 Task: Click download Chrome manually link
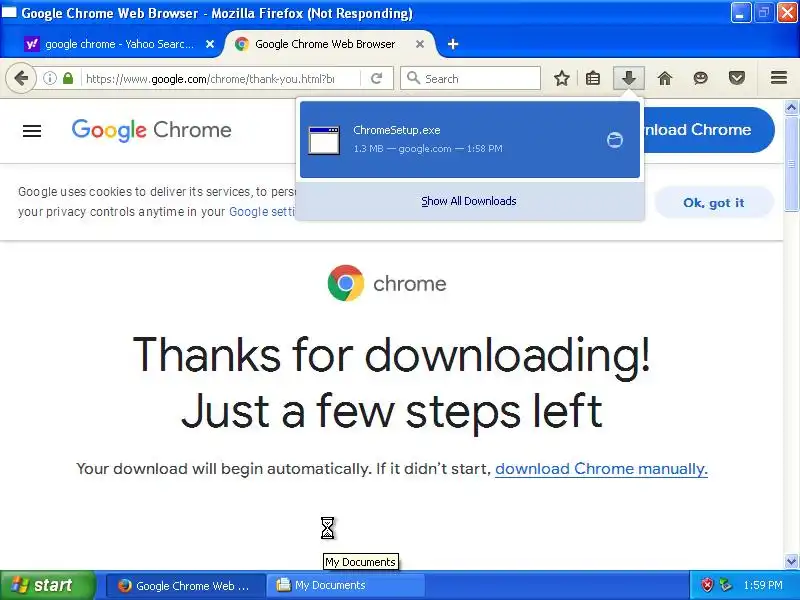pos(601,469)
